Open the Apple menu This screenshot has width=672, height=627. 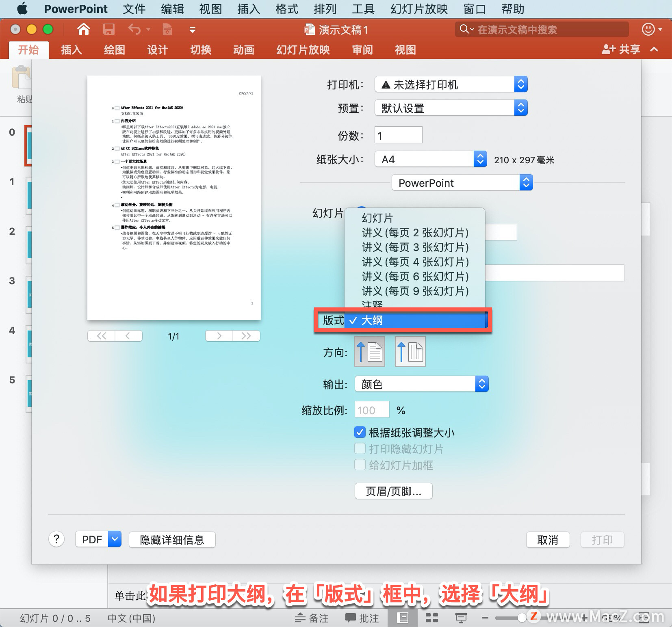point(23,9)
